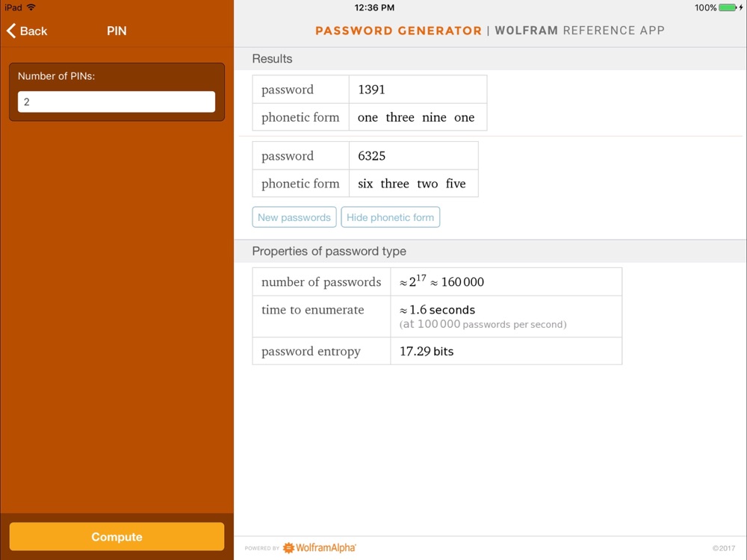
Task: Tap the "PIN" title in the sidebar
Action: pyautogui.click(x=117, y=31)
